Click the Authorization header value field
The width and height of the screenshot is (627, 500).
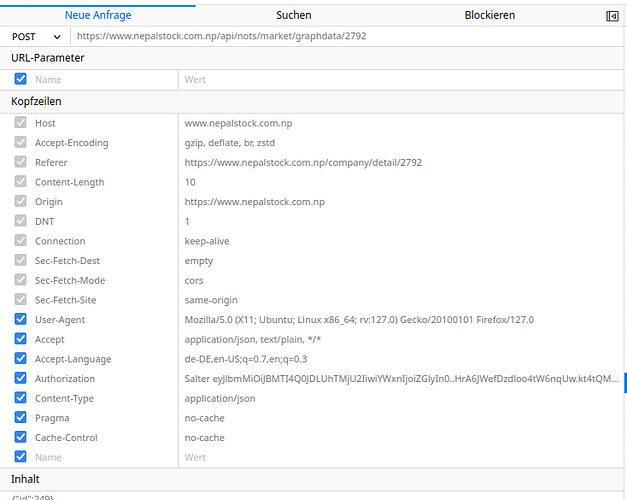pos(400,379)
